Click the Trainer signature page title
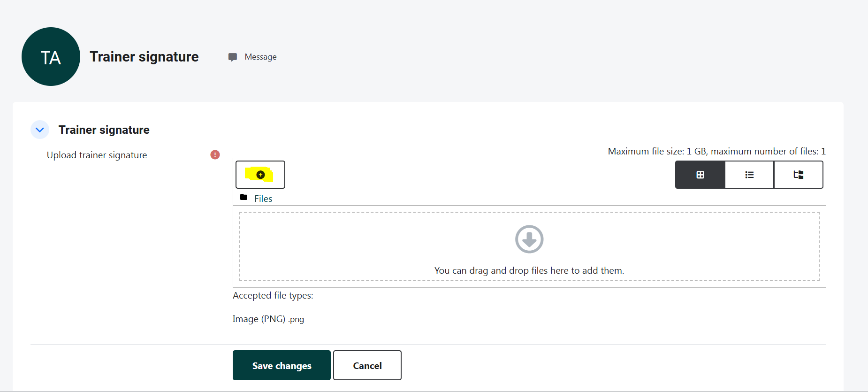Viewport: 868px width, 392px height. point(144,57)
